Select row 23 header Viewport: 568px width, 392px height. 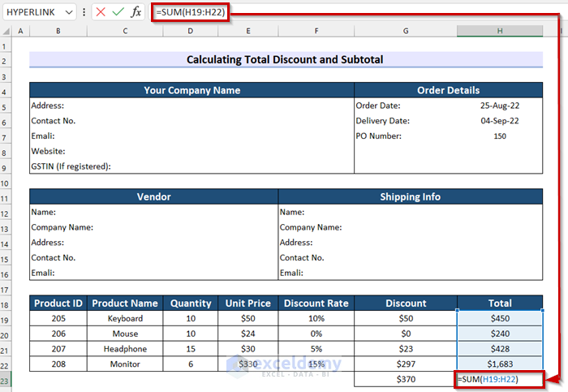6,379
